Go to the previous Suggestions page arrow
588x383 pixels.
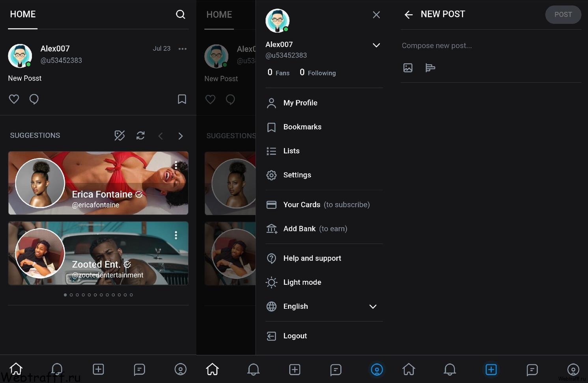tap(161, 136)
